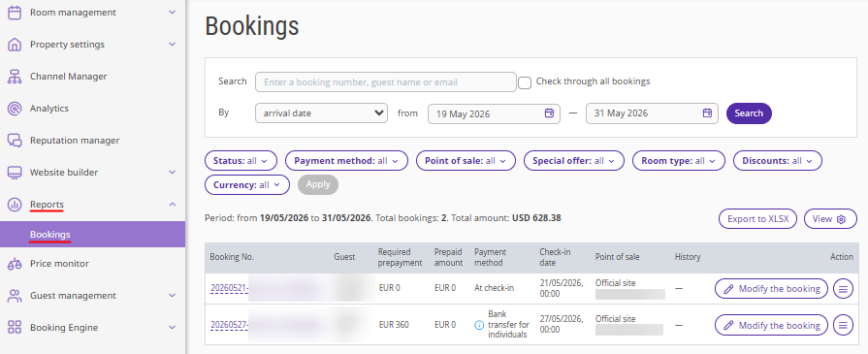Open action menu for first booking row
Screen dimensions: 868x354
(843, 289)
